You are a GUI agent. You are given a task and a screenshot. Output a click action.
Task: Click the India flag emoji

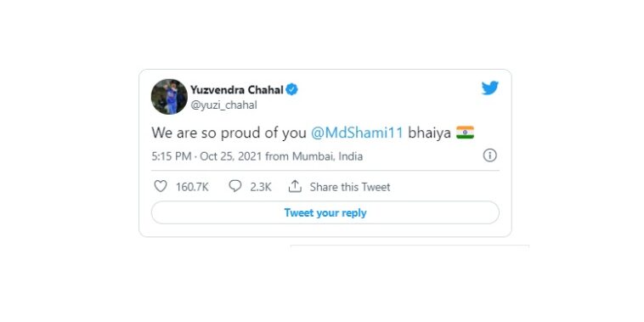465,133
